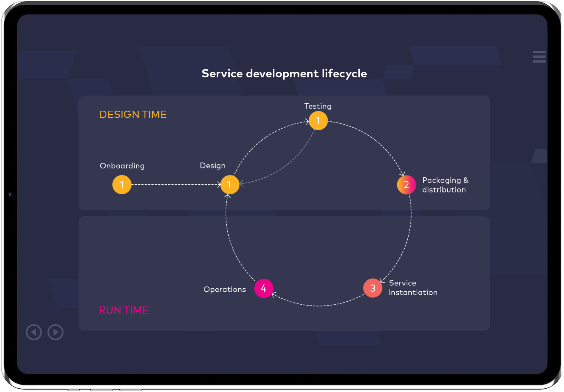Click the RUN TIME heading
Viewport: 564px width, 392px height.
pyautogui.click(x=124, y=310)
